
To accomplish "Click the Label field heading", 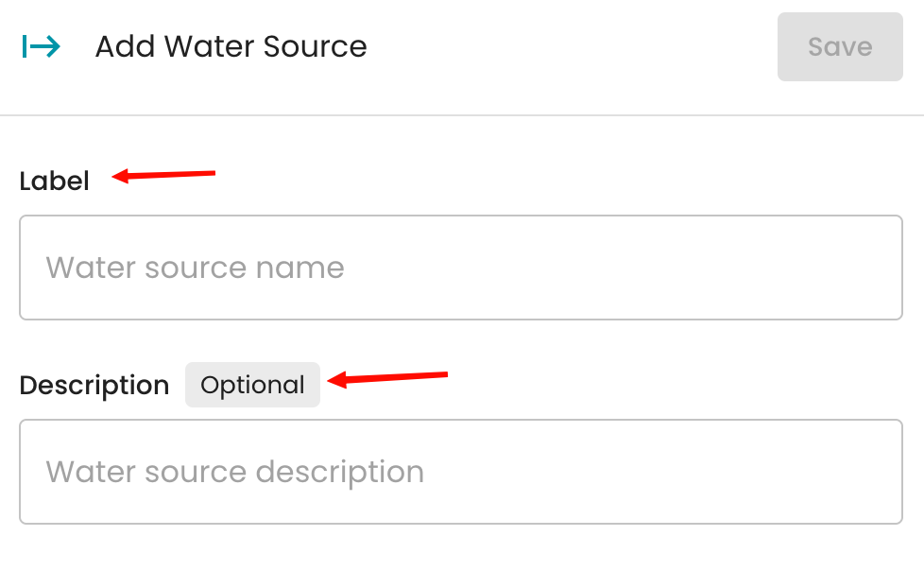I will pyautogui.click(x=54, y=182).
